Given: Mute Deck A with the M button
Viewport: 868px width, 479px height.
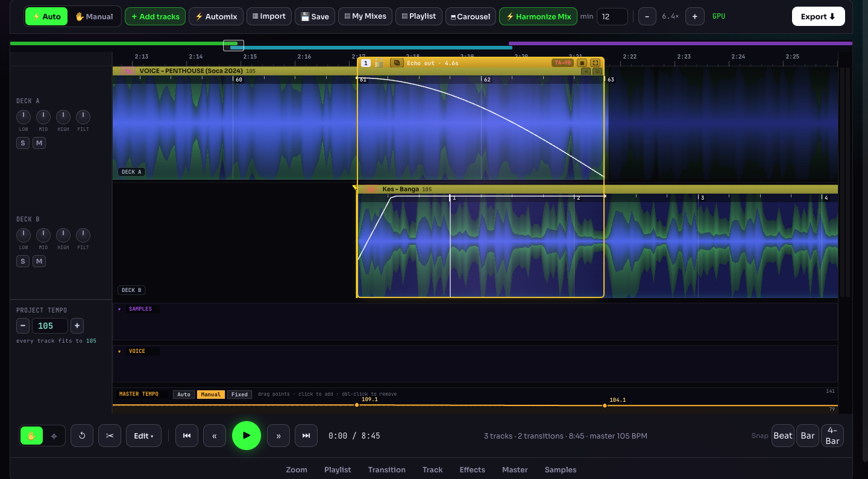Looking at the screenshot, I should point(39,143).
